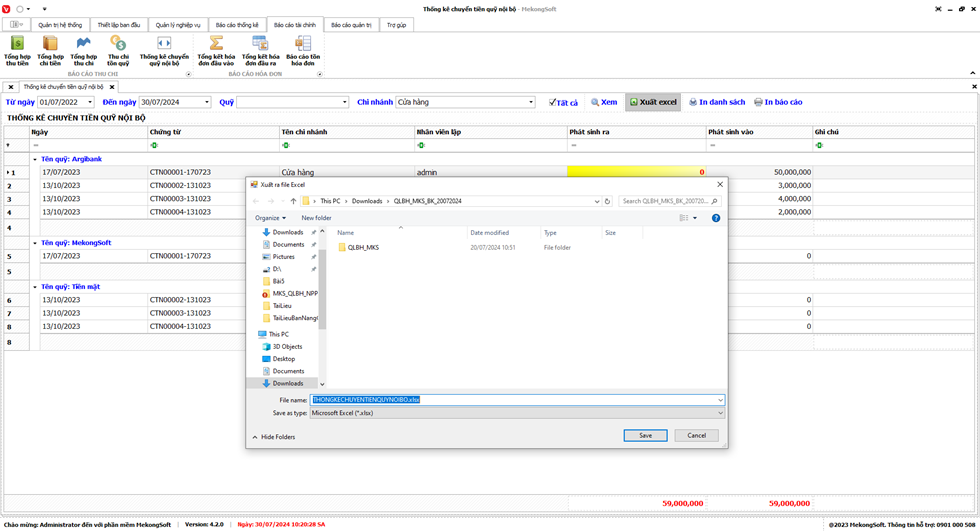
Task: Close the Thống kê chuyển tiền quỹ nội bộ document tab
Action: [112, 87]
